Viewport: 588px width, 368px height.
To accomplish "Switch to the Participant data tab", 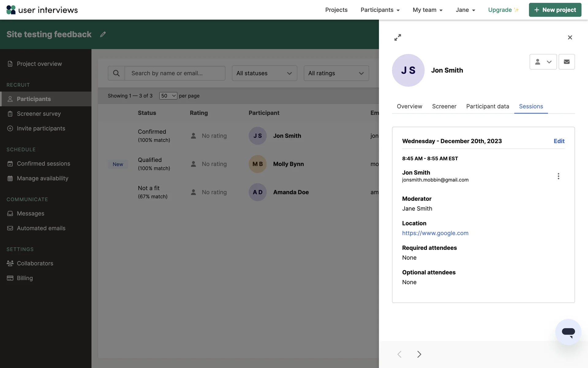I will [x=488, y=106].
